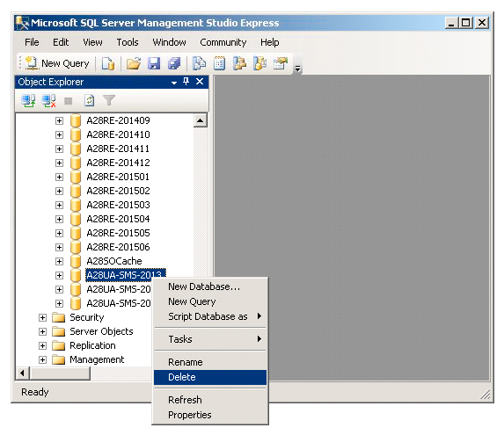
Task: Choose Delete in the context menu
Action: pos(210,377)
